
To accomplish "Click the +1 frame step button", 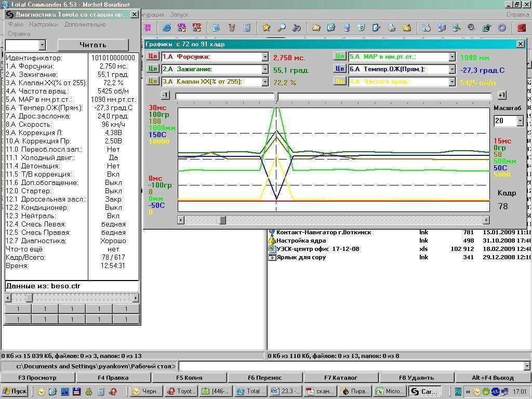I will (501, 95).
